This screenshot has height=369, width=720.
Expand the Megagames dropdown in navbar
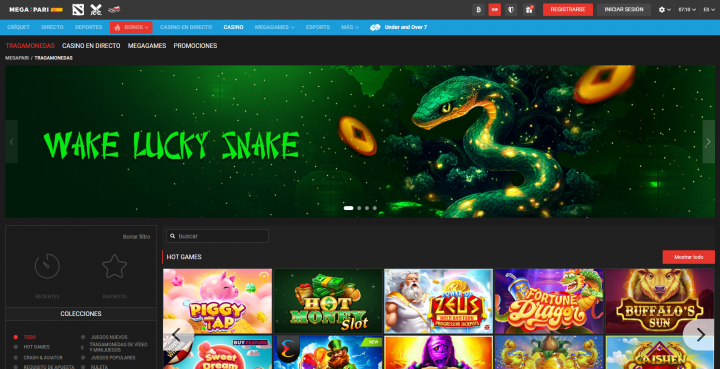click(275, 28)
